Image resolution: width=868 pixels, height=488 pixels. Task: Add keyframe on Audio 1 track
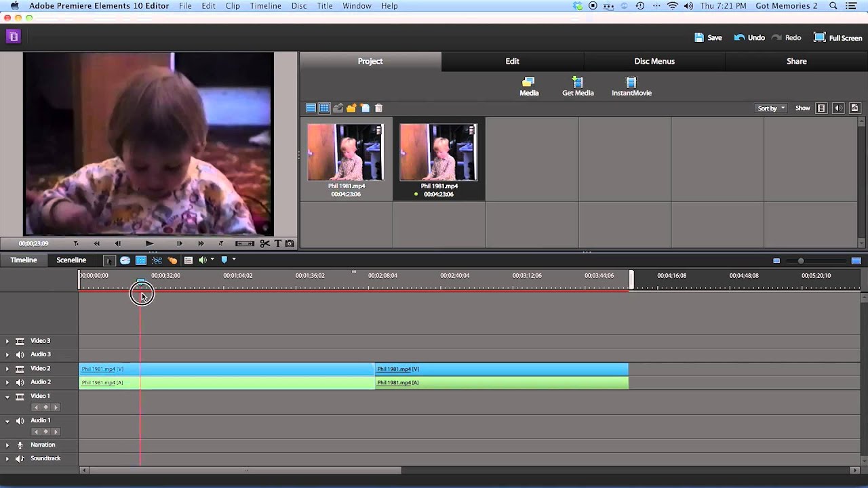point(45,432)
